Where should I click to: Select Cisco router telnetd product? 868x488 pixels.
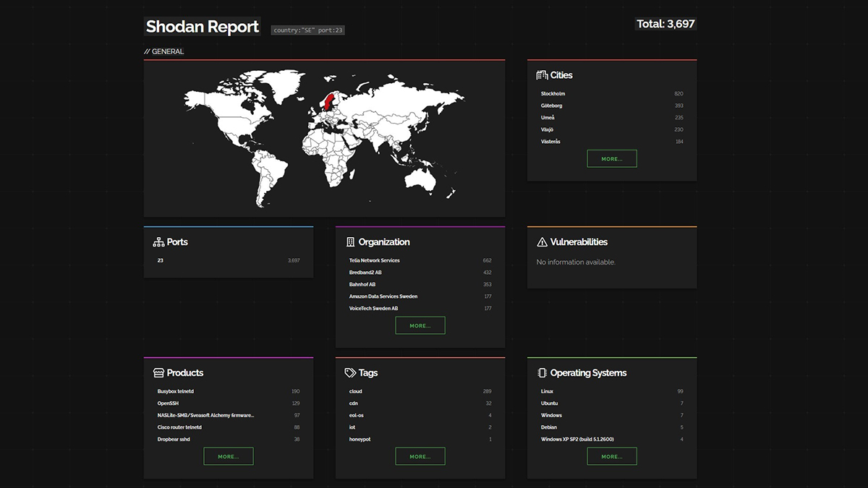pyautogui.click(x=180, y=427)
